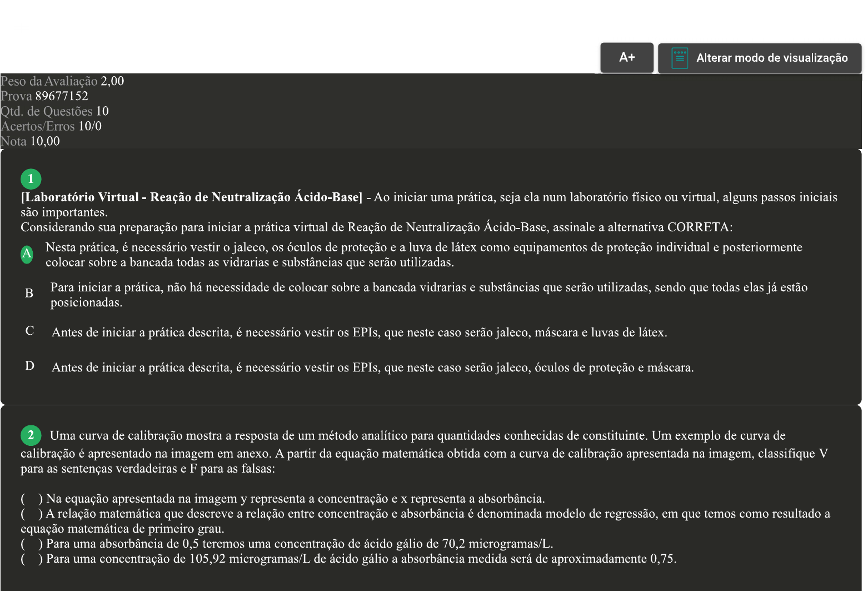Viewport: 868px width, 591px height.
Task: Click bold 'Laboratório Virtual' question heading
Action: [x=191, y=197]
